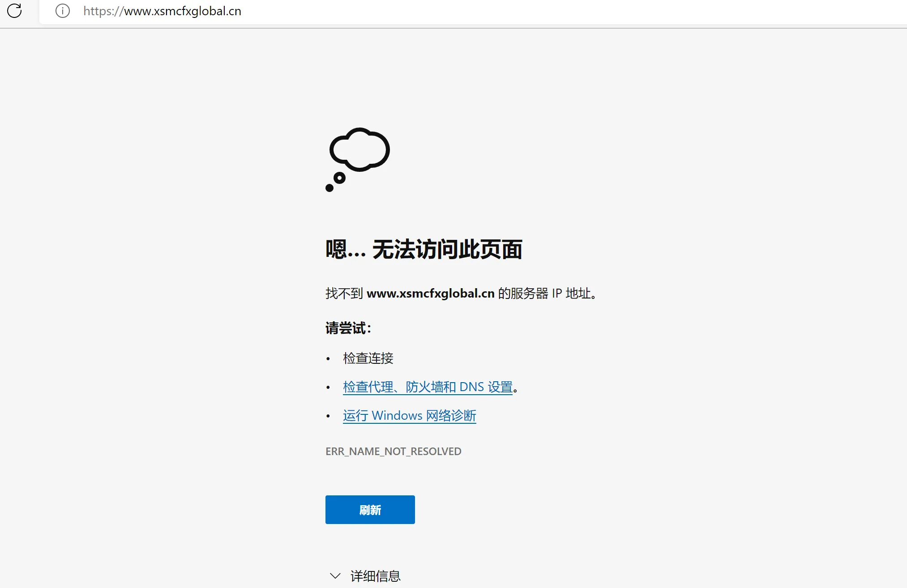Click the browser reload icon

click(x=14, y=11)
